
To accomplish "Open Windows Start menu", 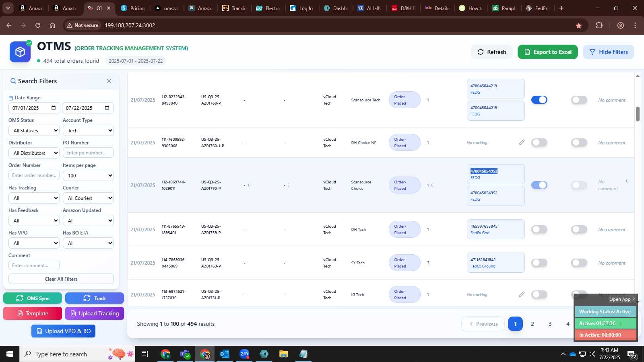I will tap(10, 354).
